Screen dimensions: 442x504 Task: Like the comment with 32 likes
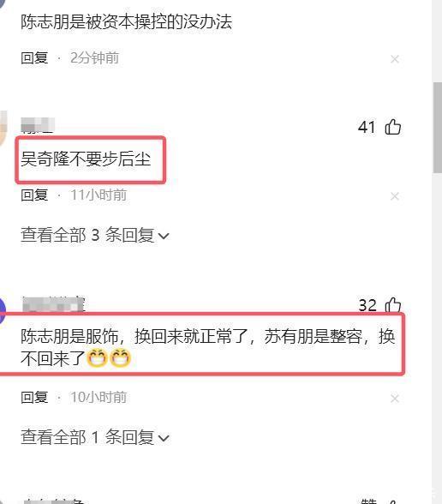tap(393, 304)
